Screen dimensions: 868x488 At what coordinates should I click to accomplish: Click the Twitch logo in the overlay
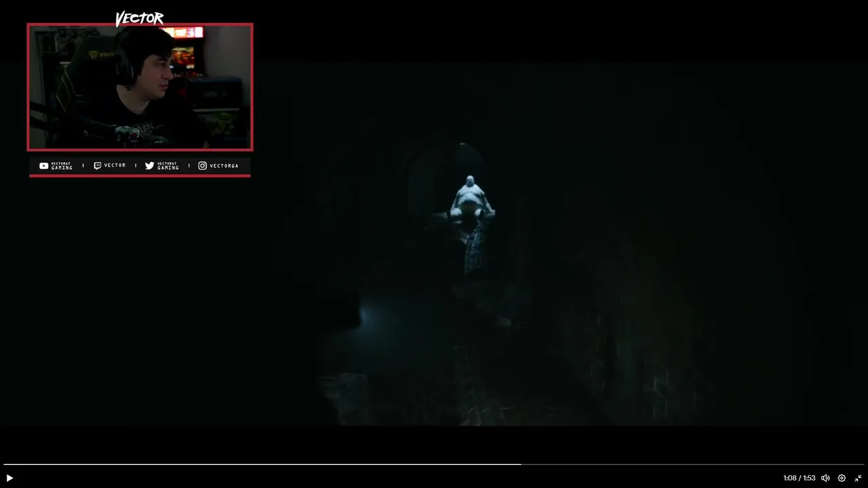(x=98, y=165)
